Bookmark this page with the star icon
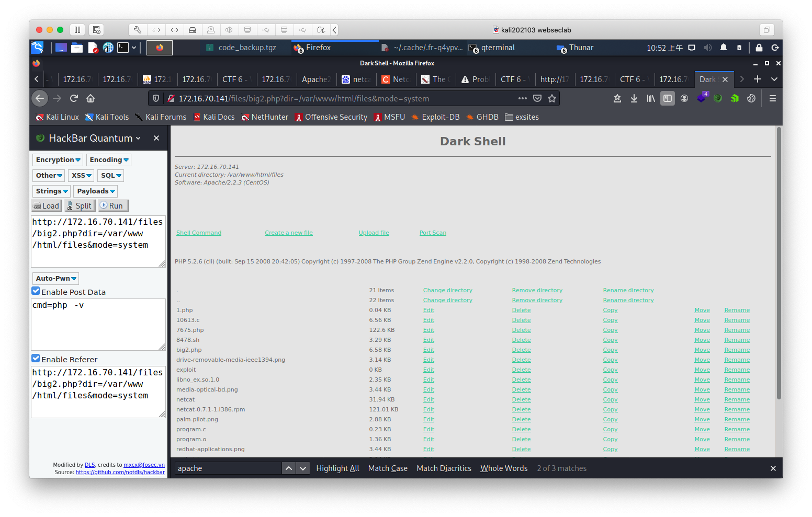The image size is (812, 517). pyautogui.click(x=551, y=98)
